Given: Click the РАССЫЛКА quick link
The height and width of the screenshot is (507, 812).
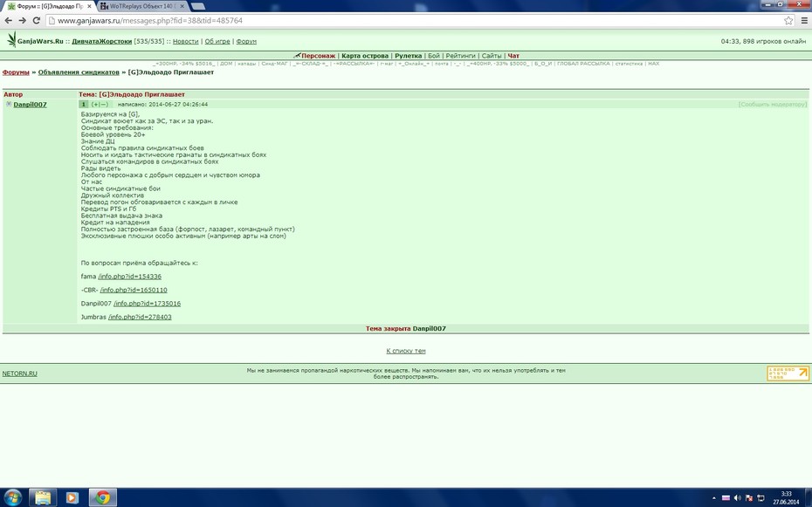Looking at the screenshot, I should click(354, 64).
